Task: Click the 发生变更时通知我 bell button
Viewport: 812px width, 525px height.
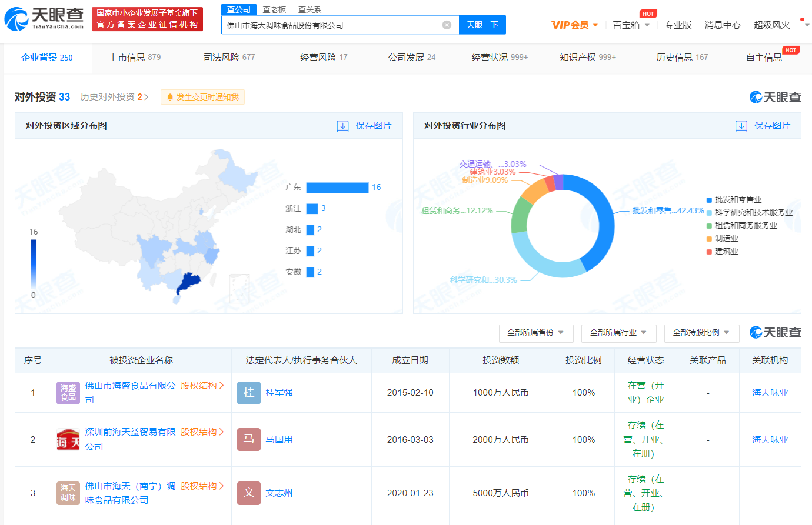Action: click(x=202, y=97)
